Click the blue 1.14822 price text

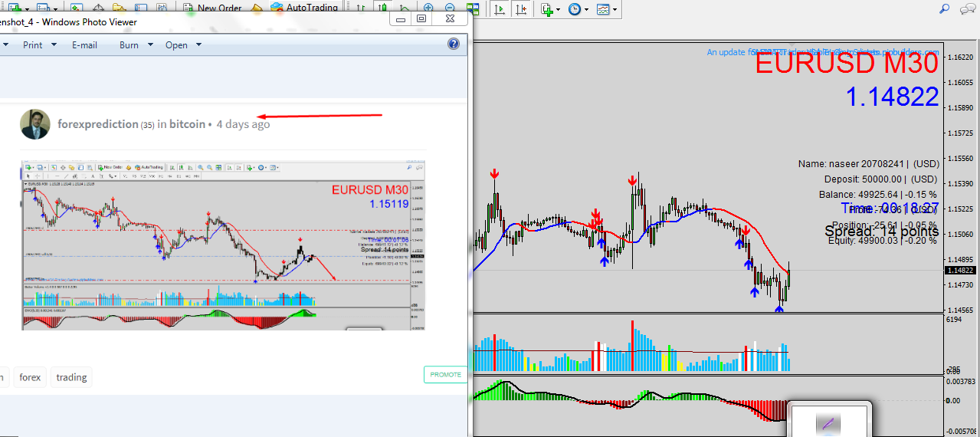[893, 97]
